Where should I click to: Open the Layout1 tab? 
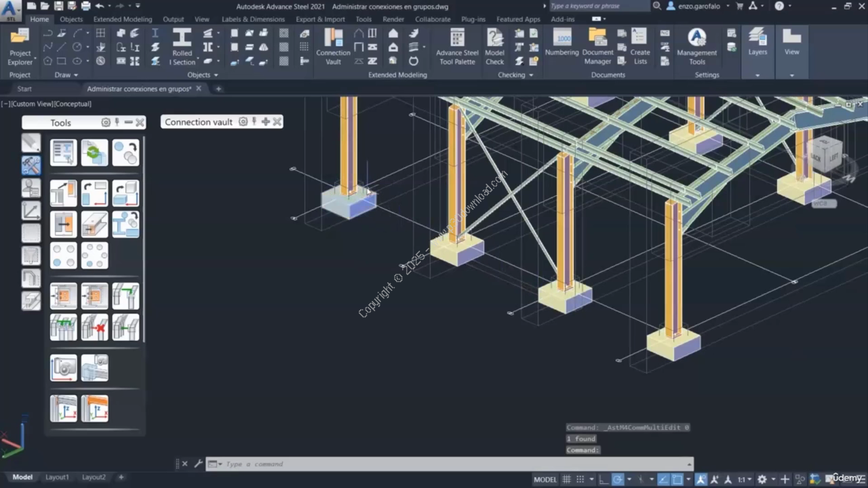point(57,477)
